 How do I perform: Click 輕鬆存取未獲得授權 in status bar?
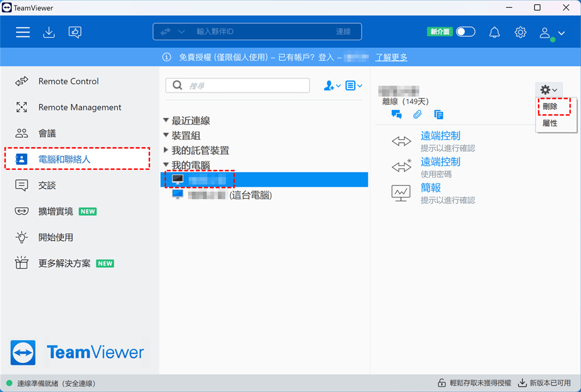click(481, 383)
